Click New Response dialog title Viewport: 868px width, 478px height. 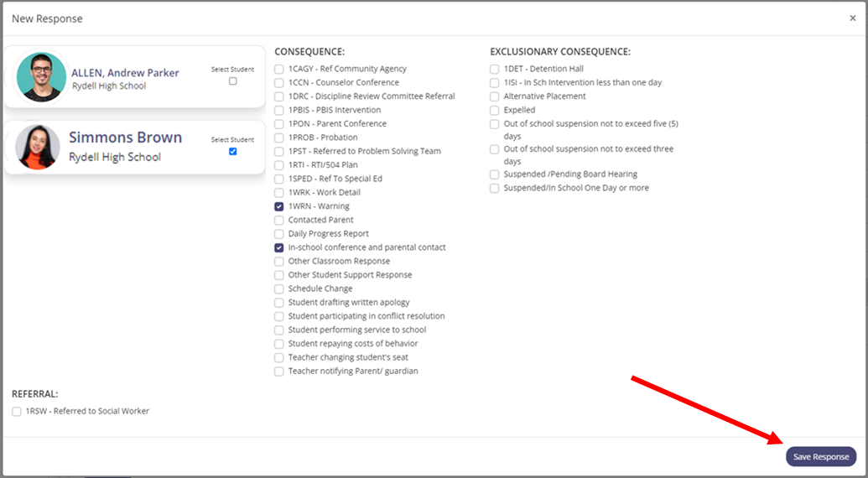point(47,18)
